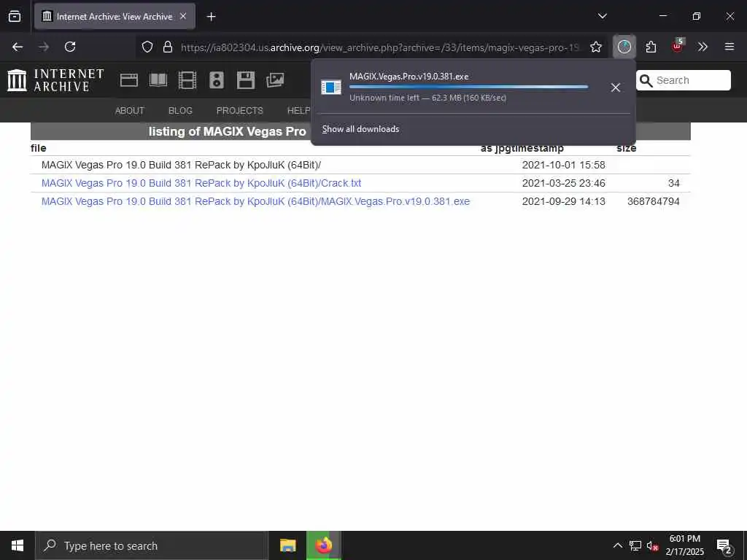The height and width of the screenshot is (560, 747).
Task: Open the ABOUT menu link
Action: click(130, 111)
